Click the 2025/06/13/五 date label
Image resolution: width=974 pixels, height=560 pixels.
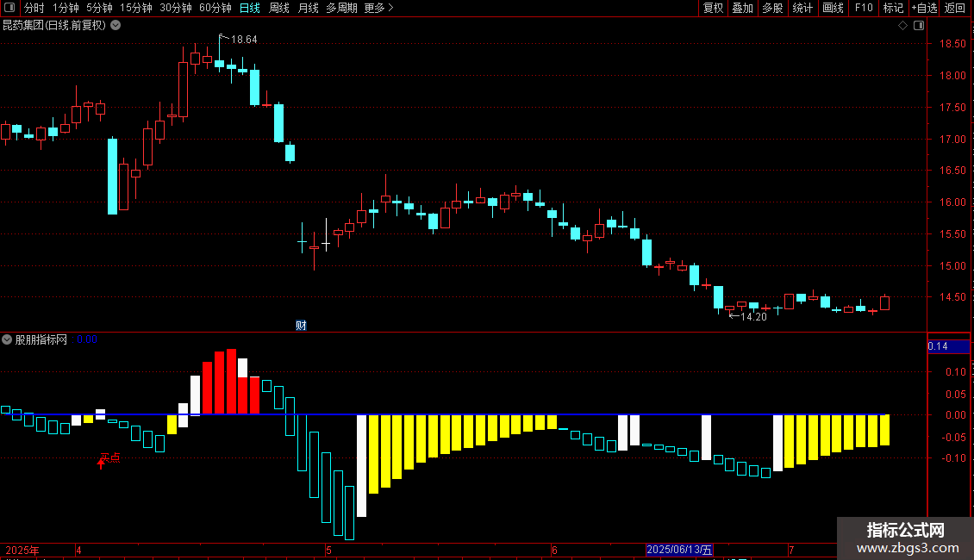[679, 550]
